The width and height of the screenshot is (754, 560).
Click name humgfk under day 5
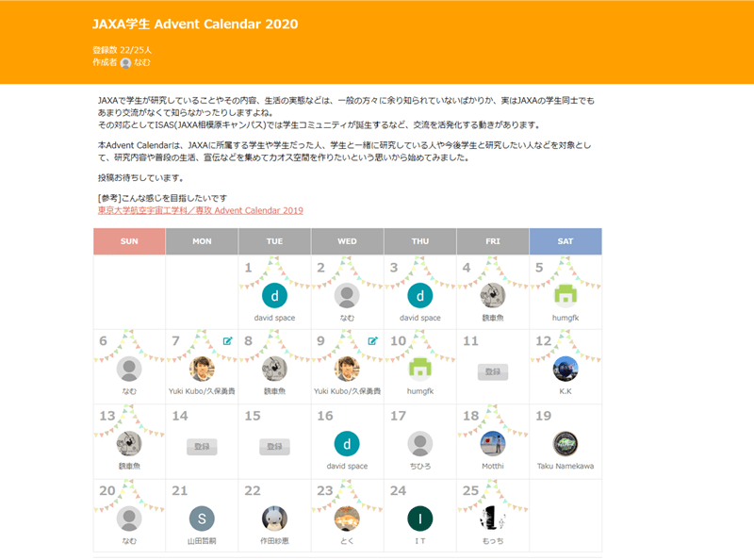pyautogui.click(x=565, y=318)
